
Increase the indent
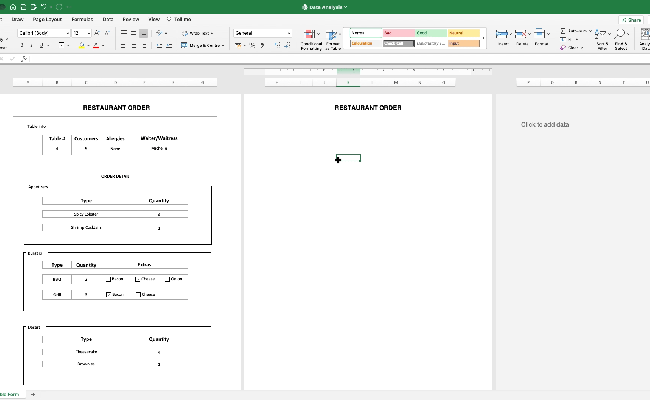(169, 46)
